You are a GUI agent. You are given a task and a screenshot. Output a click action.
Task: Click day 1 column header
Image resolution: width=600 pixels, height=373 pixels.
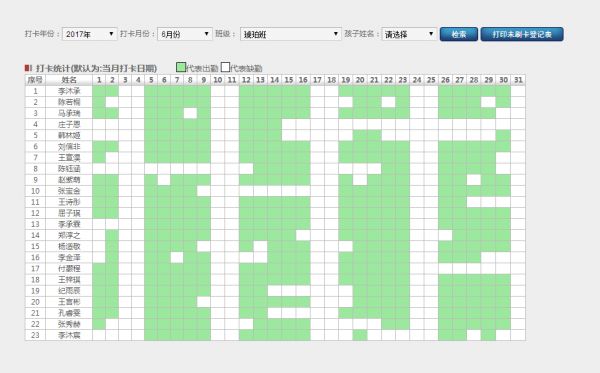pos(99,80)
